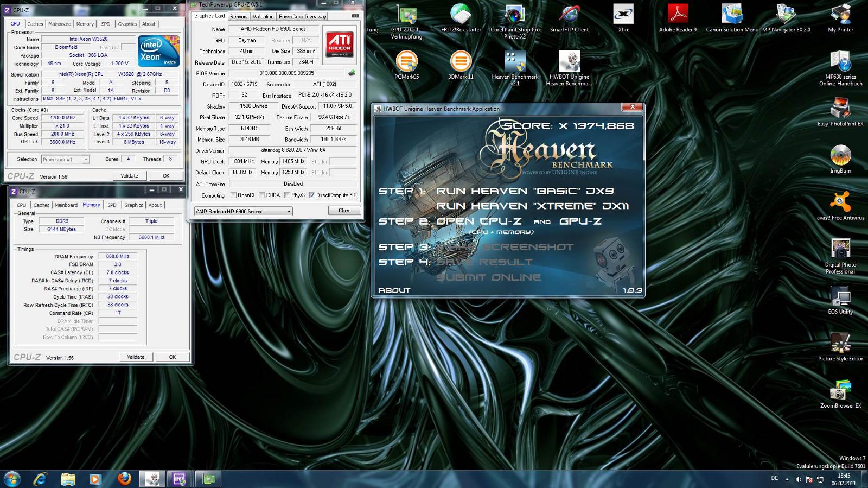This screenshot has width=868, height=488.
Task: Click BIOS Version field in GPU-Z
Action: pos(286,73)
